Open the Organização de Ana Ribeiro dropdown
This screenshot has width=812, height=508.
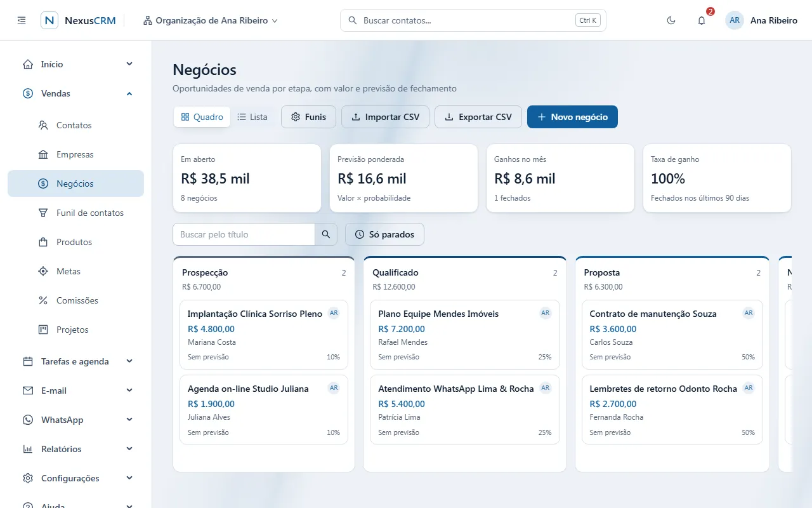click(x=211, y=20)
